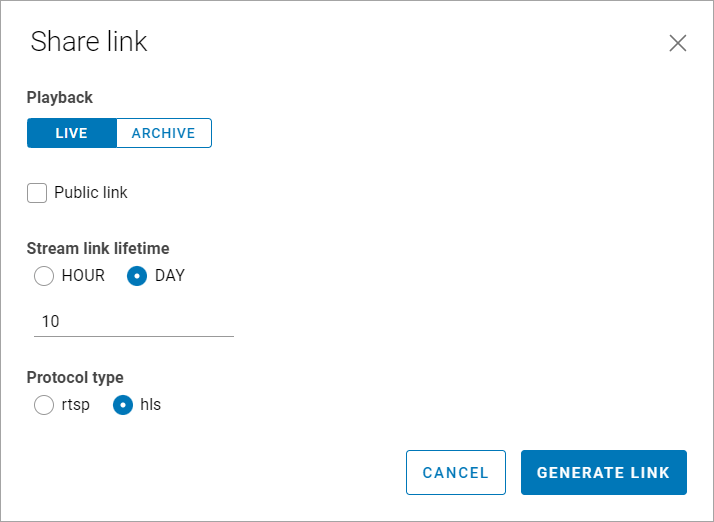714x522 pixels.
Task: Click the "DAY" label text
Action: click(x=170, y=276)
